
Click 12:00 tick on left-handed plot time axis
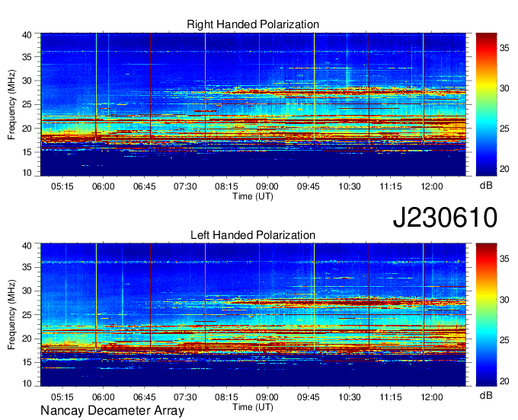click(x=432, y=396)
